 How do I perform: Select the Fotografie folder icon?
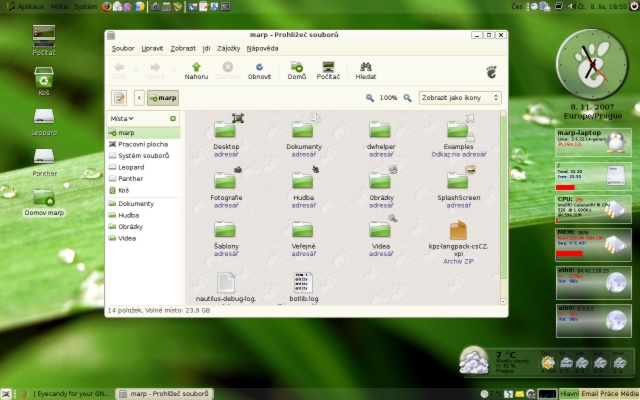(x=225, y=180)
